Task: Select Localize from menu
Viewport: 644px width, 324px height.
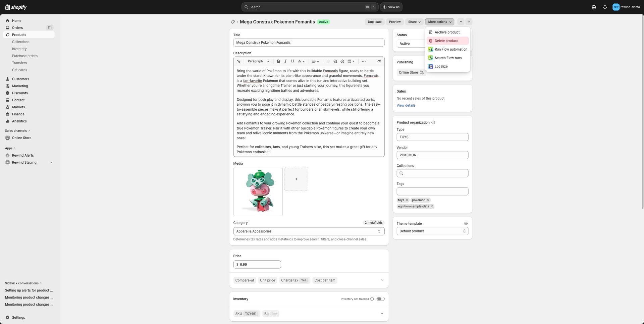Action: (447, 66)
